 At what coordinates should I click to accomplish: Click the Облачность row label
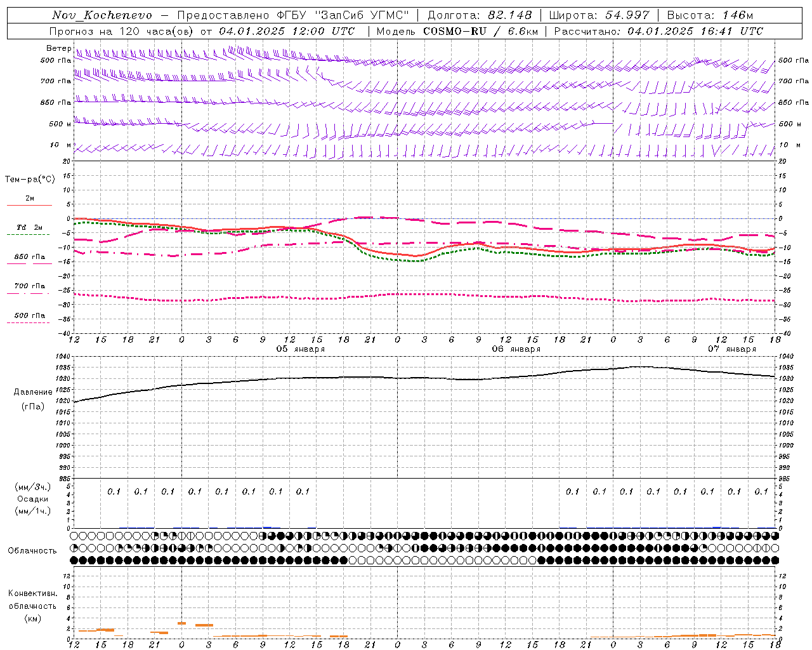point(32,551)
